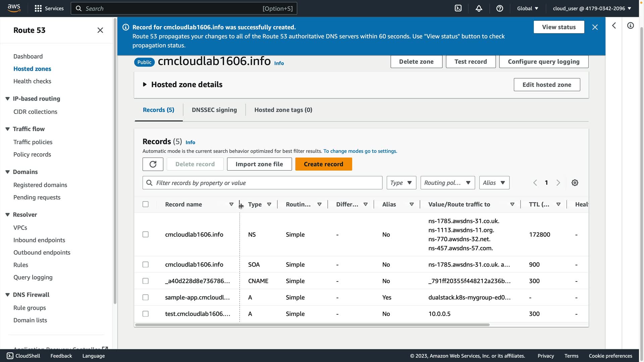Refresh the records list

click(153, 164)
